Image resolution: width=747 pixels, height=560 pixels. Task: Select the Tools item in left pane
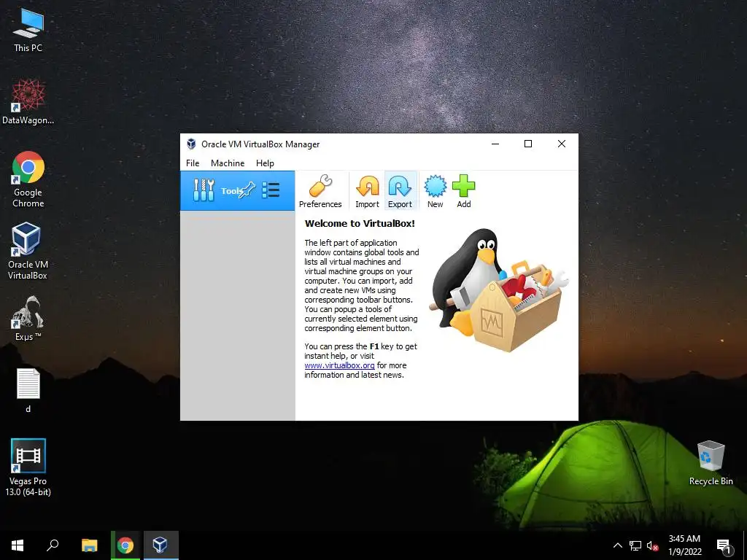(237, 191)
